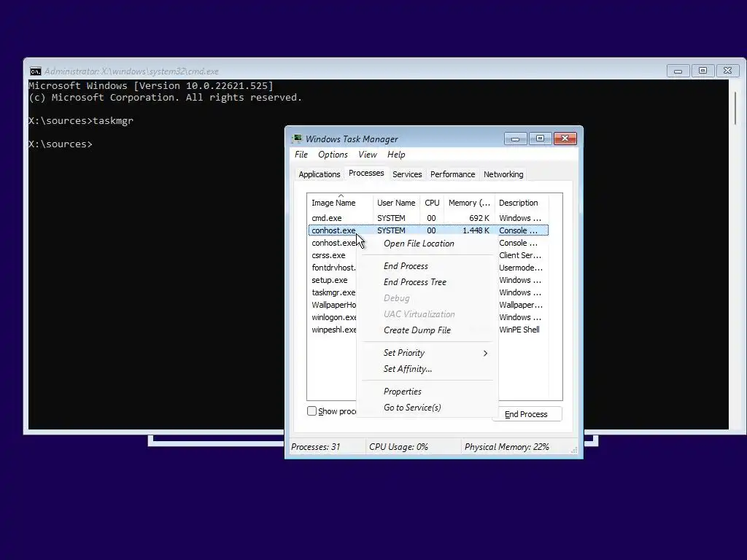Choose Open File Location from context menu
The width and height of the screenshot is (747, 560).
(x=419, y=244)
